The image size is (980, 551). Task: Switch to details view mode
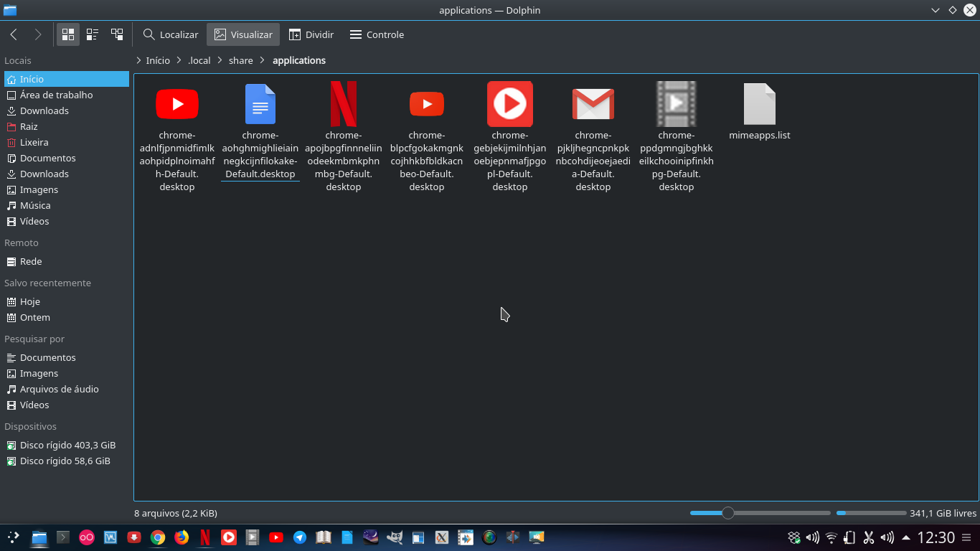point(117,34)
